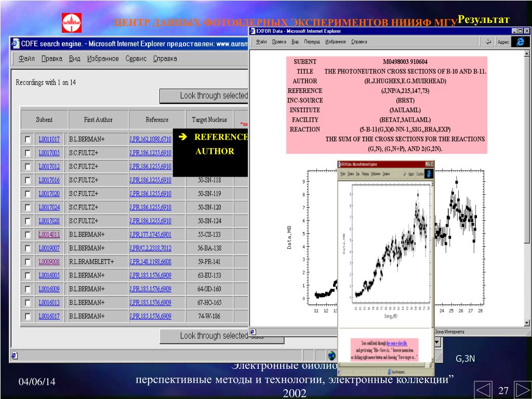
Task: Tick the checkbox for subent L0017024
Action: [x=28, y=207]
